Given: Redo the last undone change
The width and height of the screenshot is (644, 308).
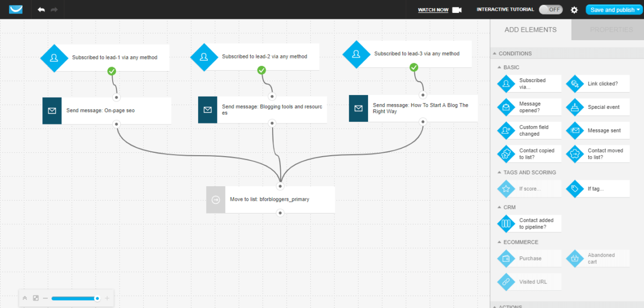Looking at the screenshot, I should [54, 10].
